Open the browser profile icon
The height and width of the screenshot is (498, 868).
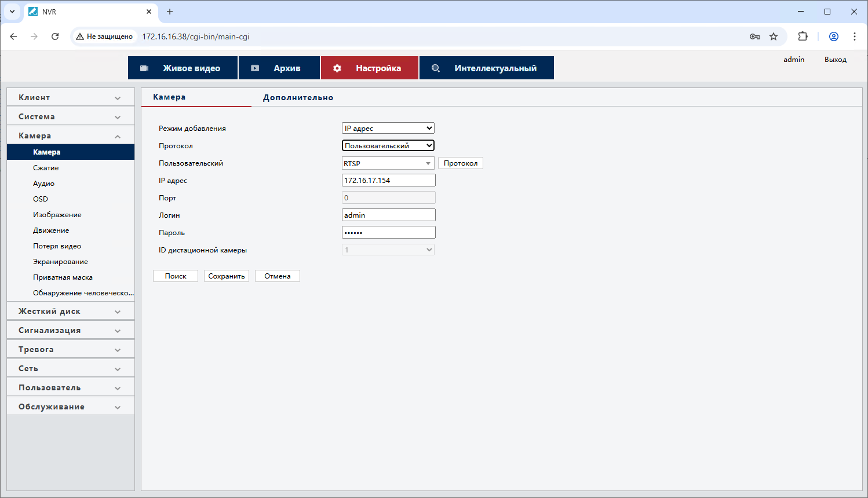834,36
